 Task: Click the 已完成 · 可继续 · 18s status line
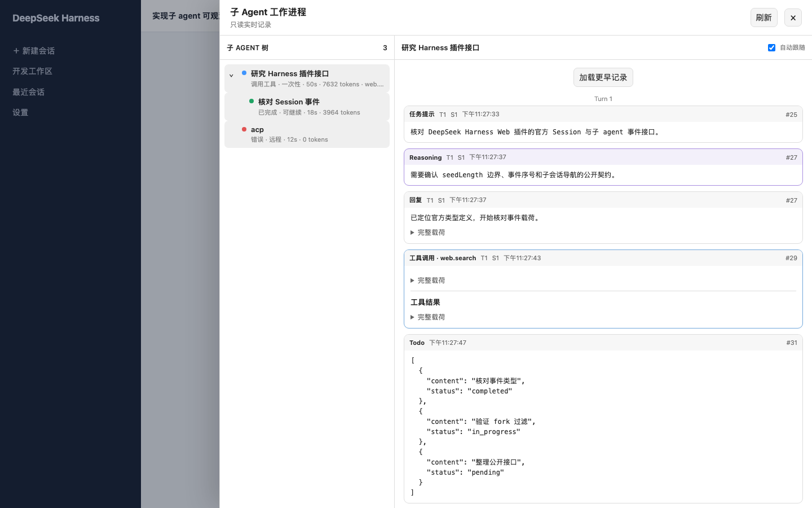309,112
